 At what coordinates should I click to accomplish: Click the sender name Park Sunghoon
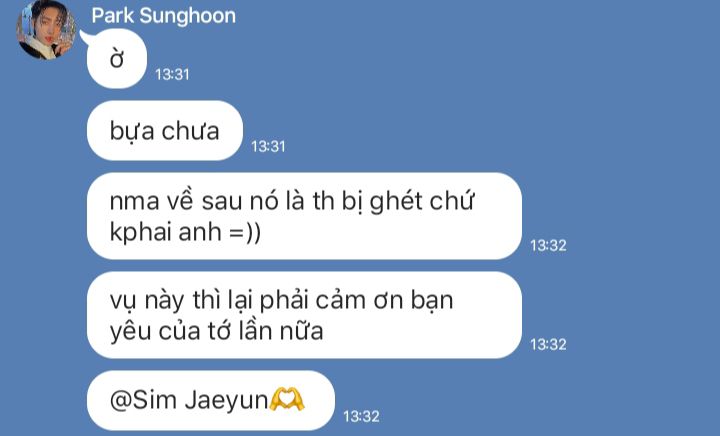163,16
